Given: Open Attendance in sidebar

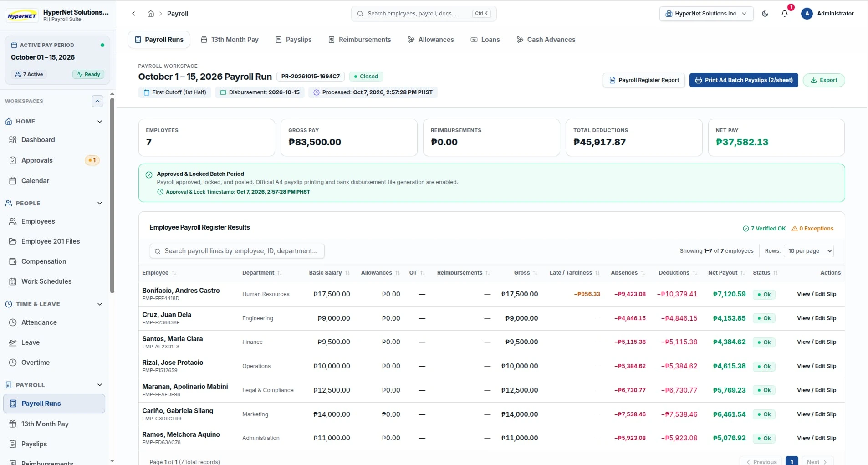Looking at the screenshot, I should pos(55,322).
